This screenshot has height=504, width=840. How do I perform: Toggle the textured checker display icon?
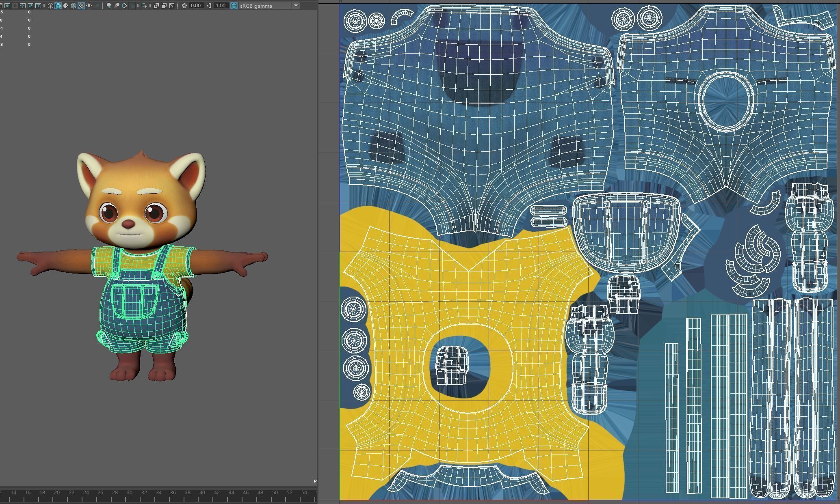tap(81, 6)
